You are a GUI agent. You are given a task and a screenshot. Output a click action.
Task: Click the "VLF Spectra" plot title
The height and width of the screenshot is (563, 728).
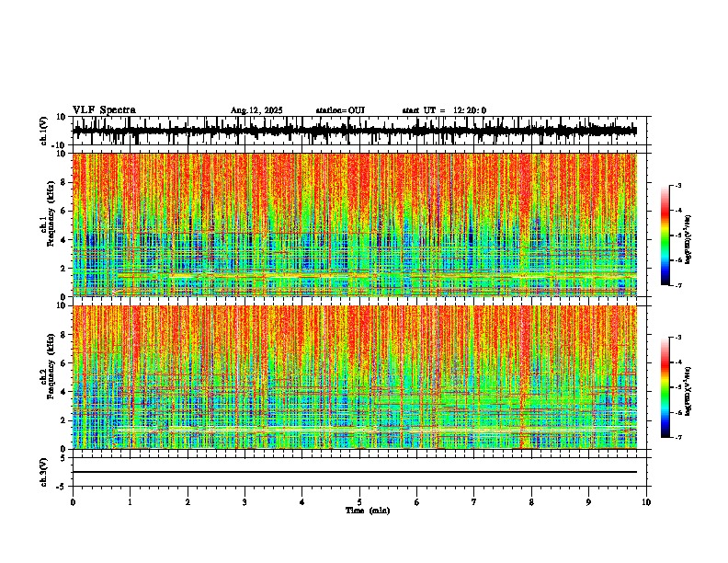tap(104, 109)
